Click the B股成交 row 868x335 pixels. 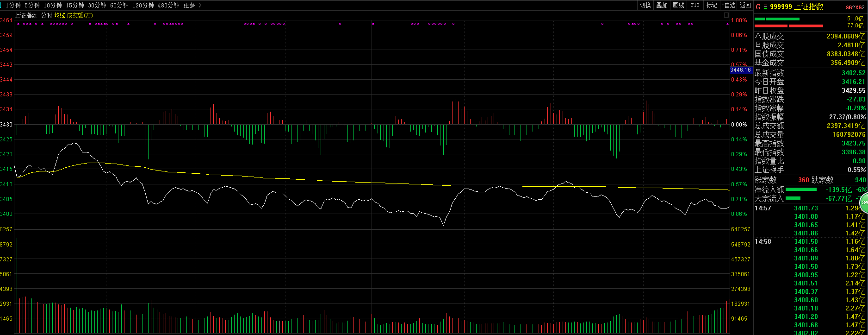coord(810,45)
